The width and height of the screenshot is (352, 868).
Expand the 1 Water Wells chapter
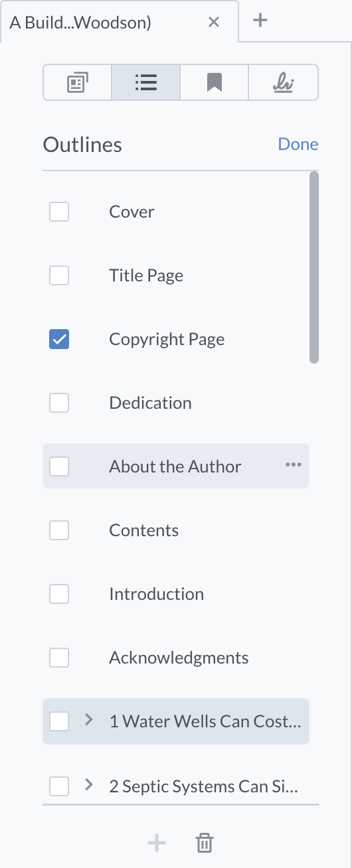point(89,720)
